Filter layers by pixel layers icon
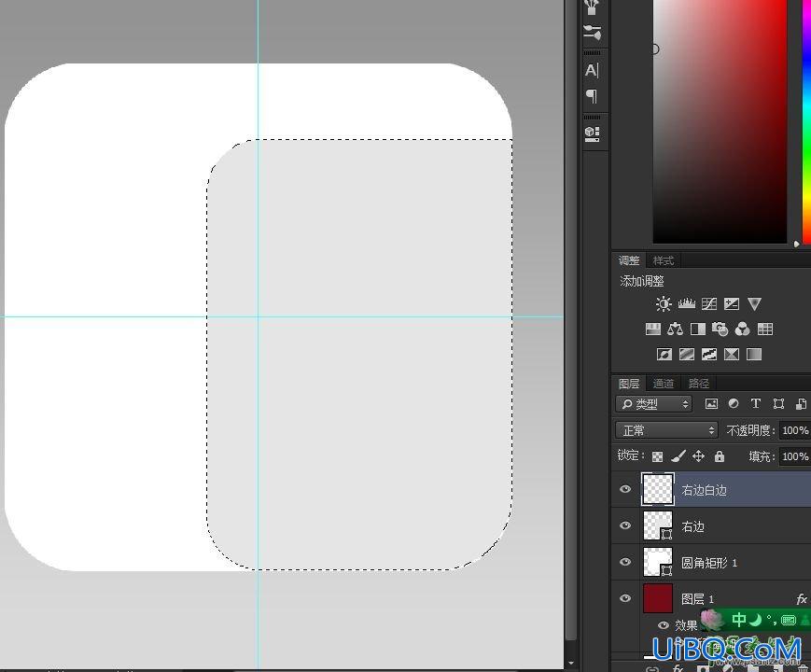The width and height of the screenshot is (811, 672). click(712, 404)
